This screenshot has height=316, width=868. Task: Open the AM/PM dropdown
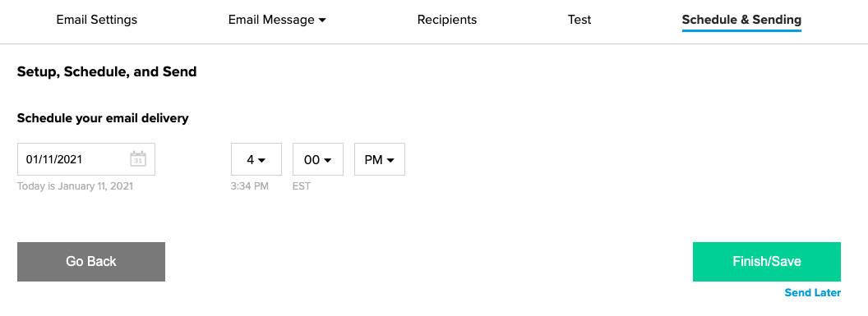tap(380, 160)
